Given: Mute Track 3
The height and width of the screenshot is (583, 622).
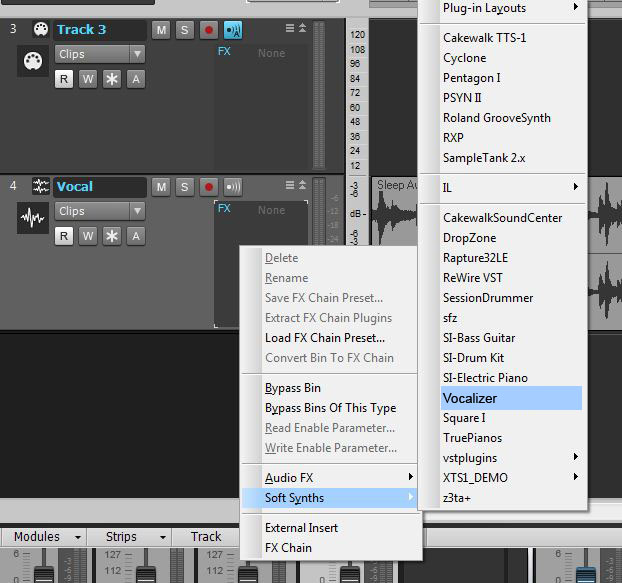Looking at the screenshot, I should [x=161, y=29].
